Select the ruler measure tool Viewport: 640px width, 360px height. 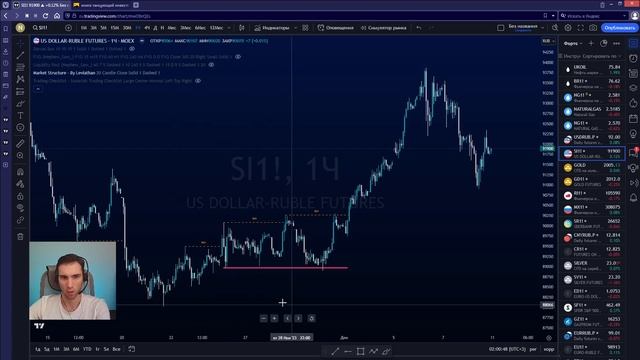tap(20, 143)
